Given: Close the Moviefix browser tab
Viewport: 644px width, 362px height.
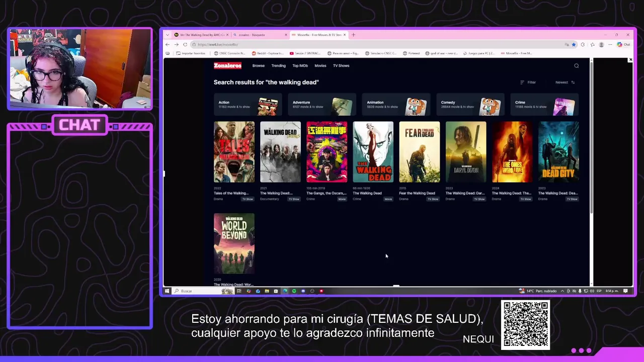Looking at the screenshot, I should [x=345, y=35].
